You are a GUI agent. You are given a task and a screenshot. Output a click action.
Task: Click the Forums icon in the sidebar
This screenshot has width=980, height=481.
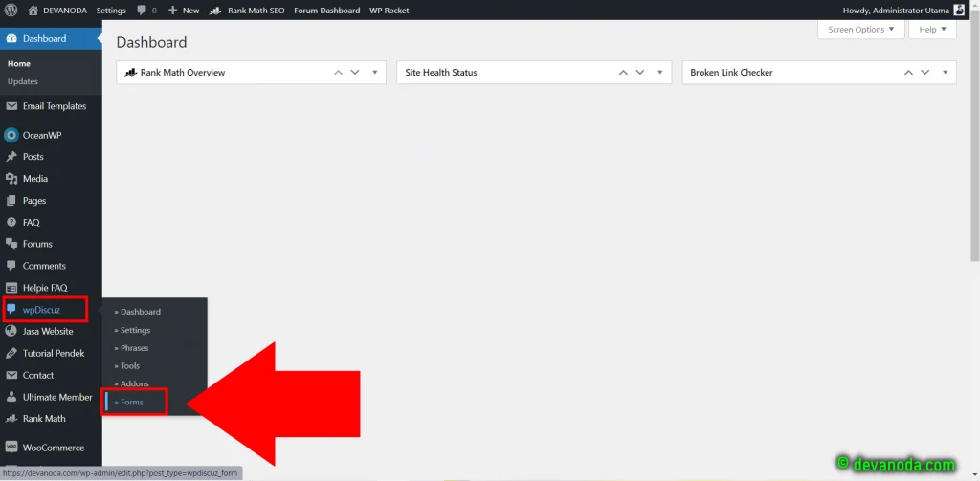tap(11, 244)
